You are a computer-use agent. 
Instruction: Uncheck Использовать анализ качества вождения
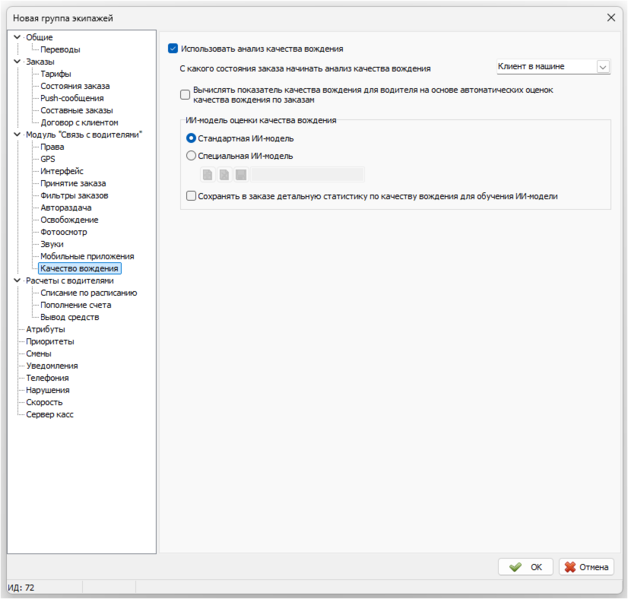[x=173, y=48]
